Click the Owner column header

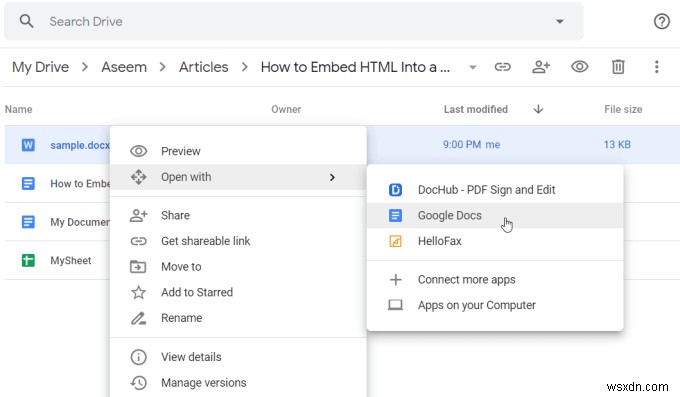286,109
